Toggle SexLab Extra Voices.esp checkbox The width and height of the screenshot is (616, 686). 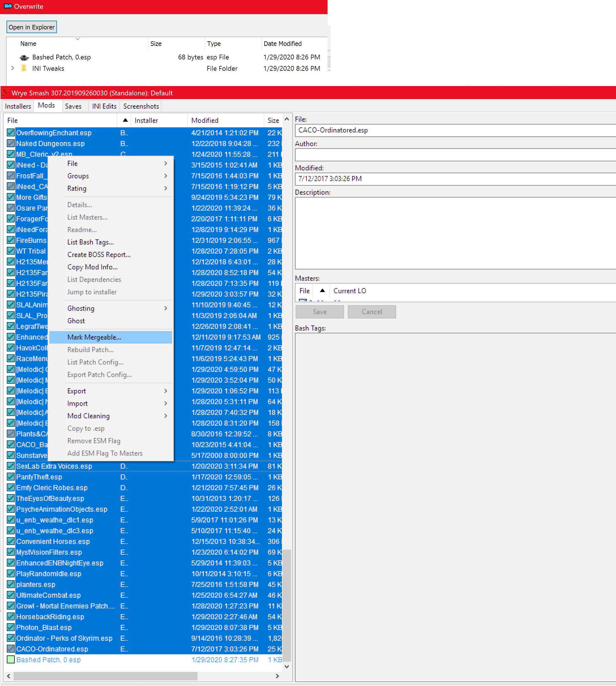[11, 466]
